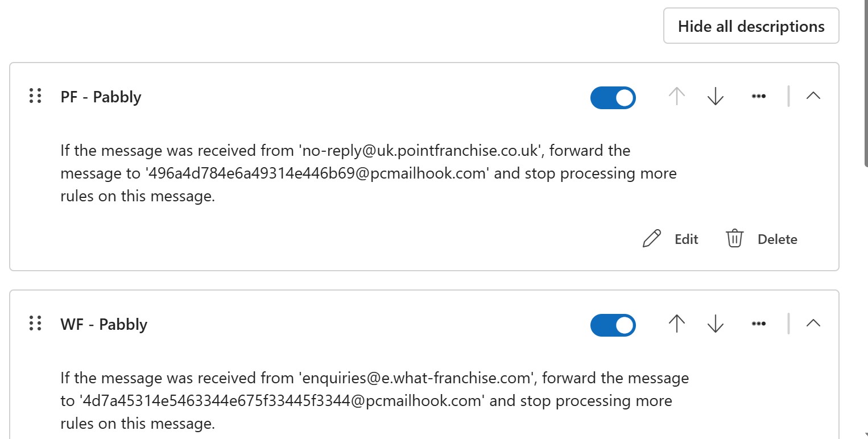This screenshot has width=868, height=439.
Task: Edit the PF - Pabbly rule
Action: coord(671,239)
